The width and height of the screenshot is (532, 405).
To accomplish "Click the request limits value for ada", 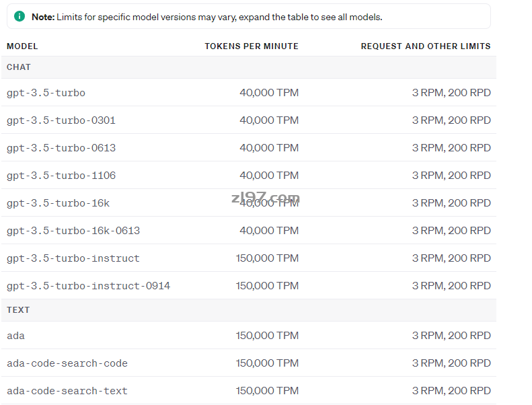I will pyautogui.click(x=451, y=336).
